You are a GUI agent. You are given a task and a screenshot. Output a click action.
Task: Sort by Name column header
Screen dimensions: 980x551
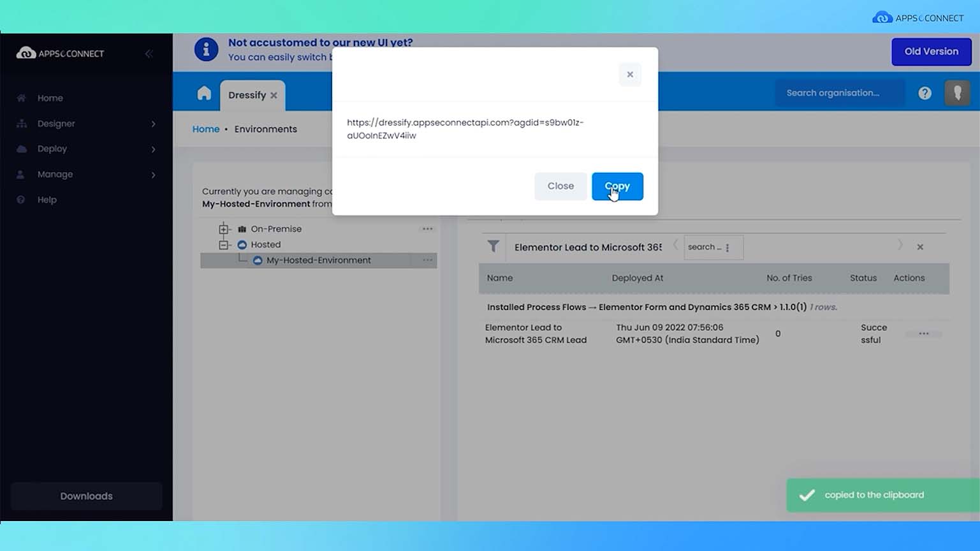(500, 278)
